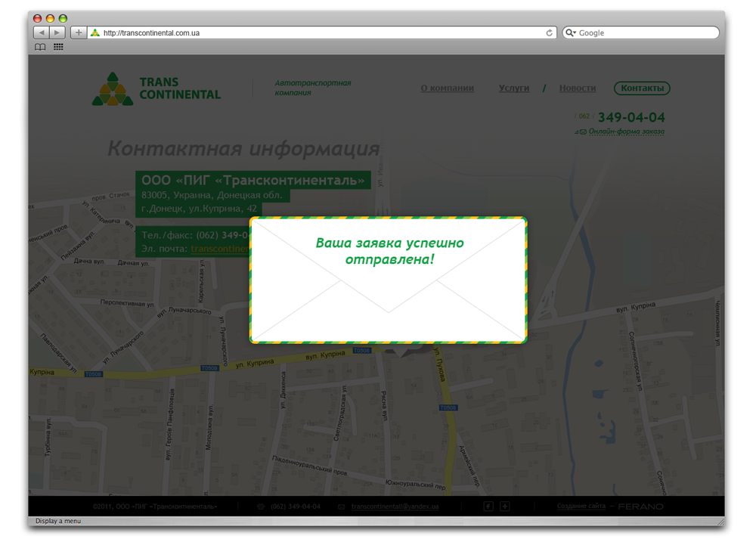
Task: Click the footer phone icon
Action: [x=261, y=506]
